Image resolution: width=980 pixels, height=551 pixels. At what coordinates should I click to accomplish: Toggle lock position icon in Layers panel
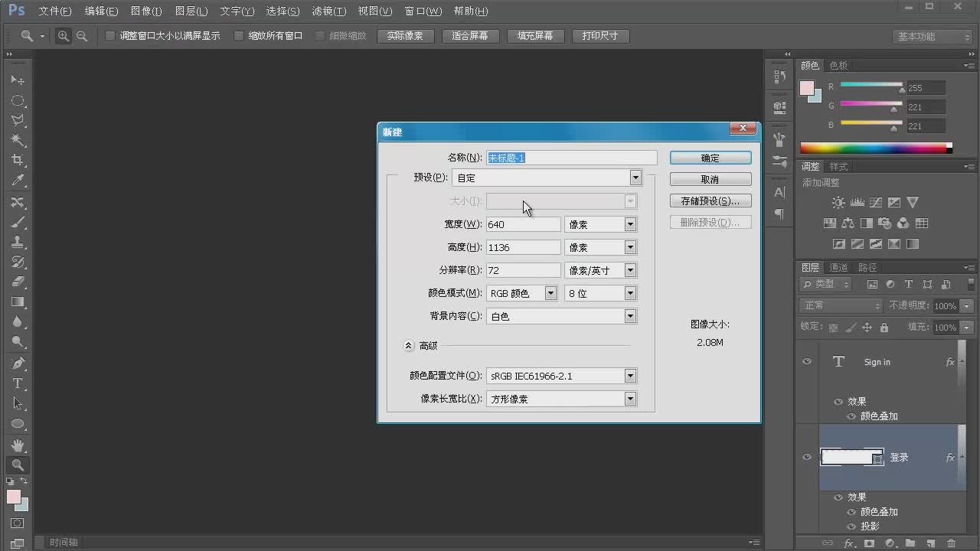click(867, 328)
